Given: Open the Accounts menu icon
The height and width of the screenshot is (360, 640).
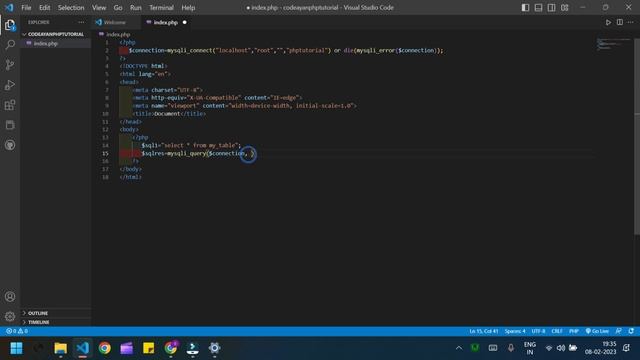Looking at the screenshot, I should [10, 296].
